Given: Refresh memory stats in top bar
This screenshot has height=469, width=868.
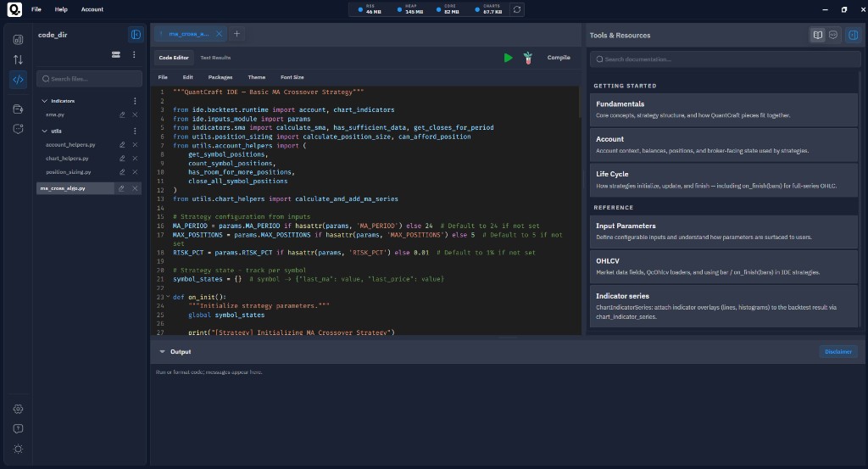Looking at the screenshot, I should click(517, 9).
